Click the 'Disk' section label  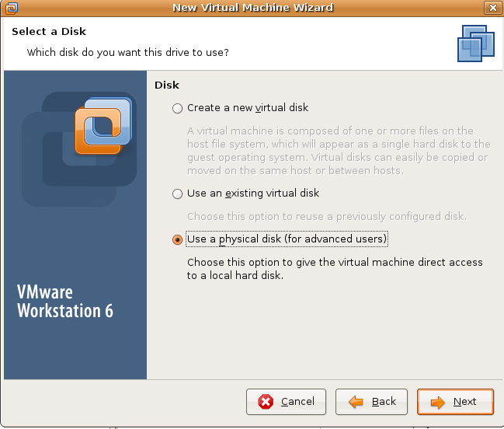[167, 85]
